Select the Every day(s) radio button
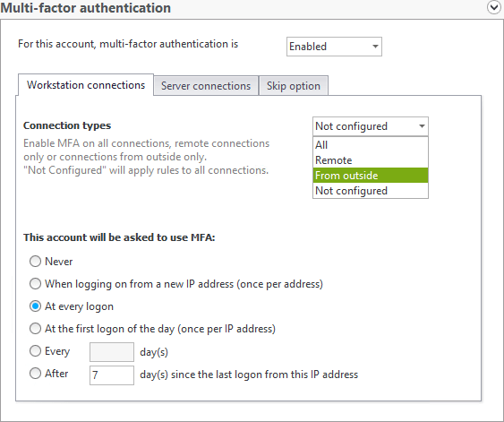This screenshot has height=422, width=504. (x=35, y=351)
